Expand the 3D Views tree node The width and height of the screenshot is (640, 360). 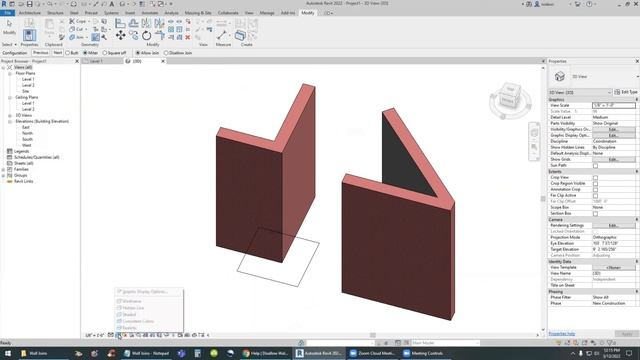[10, 116]
